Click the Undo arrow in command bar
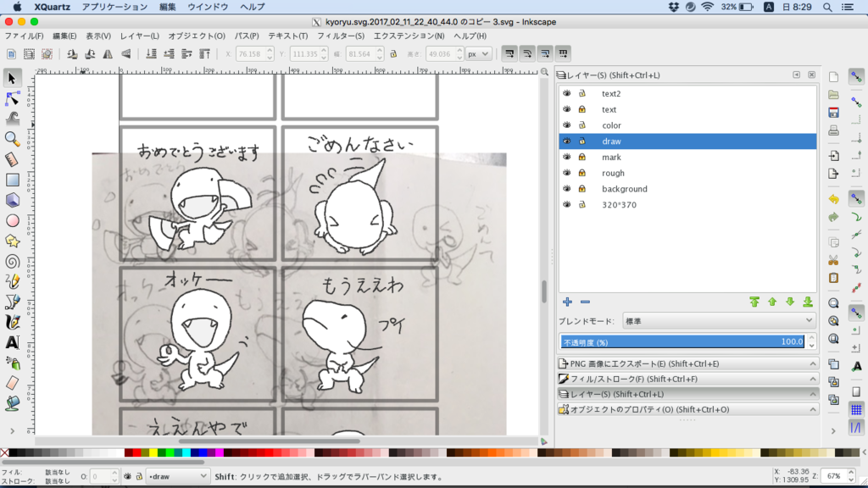Screen dimensions: 868x488 (x=833, y=199)
